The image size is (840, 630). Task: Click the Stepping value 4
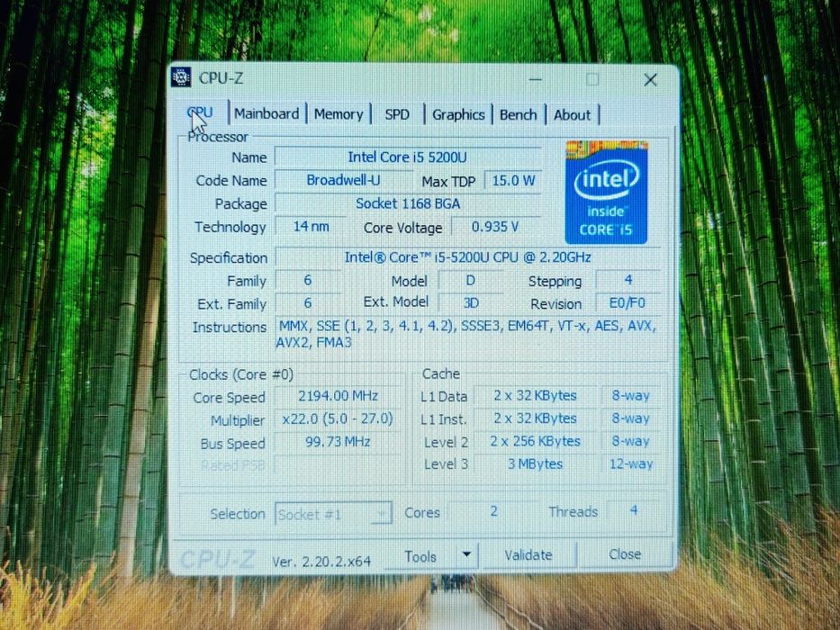(x=628, y=280)
